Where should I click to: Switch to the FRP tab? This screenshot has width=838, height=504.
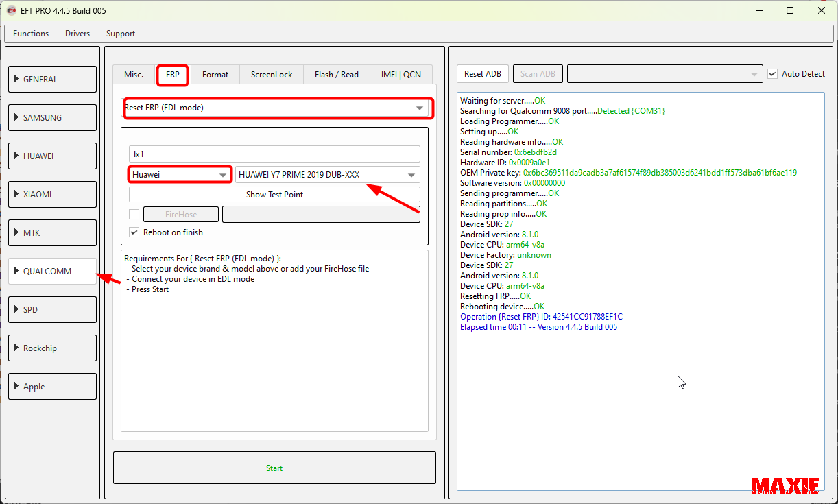(x=172, y=75)
